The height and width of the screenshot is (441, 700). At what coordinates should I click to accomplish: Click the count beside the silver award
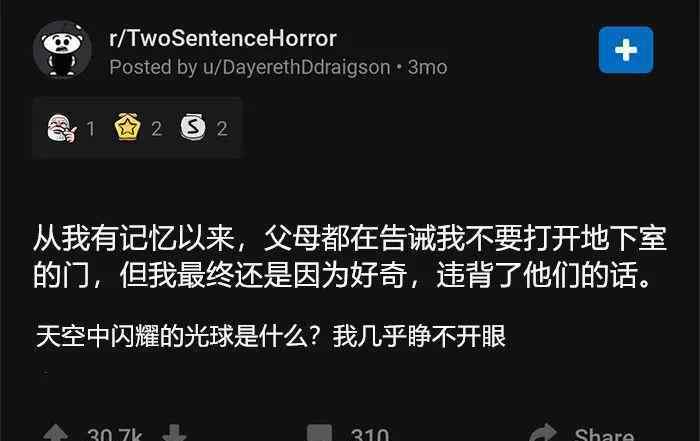tap(222, 129)
